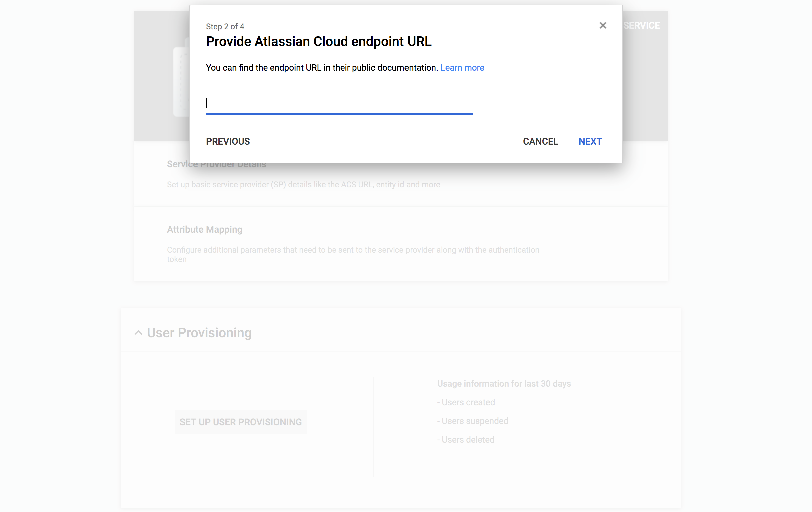812x512 pixels.
Task: Click the User Provisioning heading
Action: 199,333
